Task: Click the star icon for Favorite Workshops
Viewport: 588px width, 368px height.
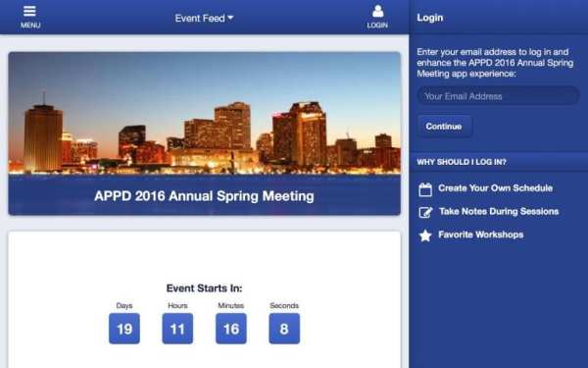Action: point(425,236)
